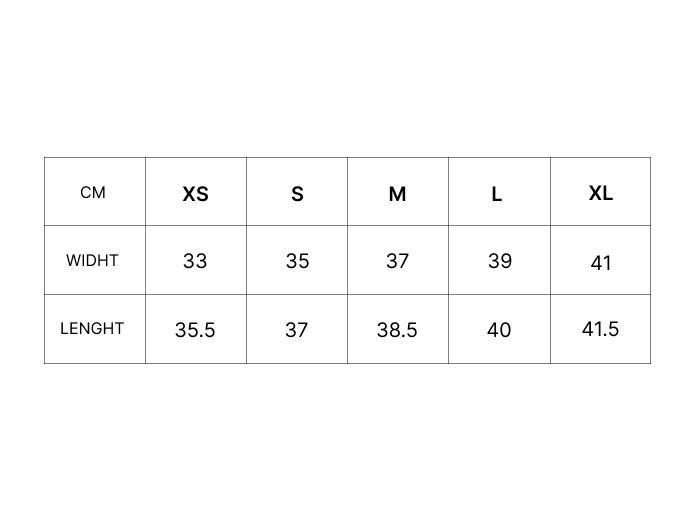Select length value 40 for L

pos(499,329)
